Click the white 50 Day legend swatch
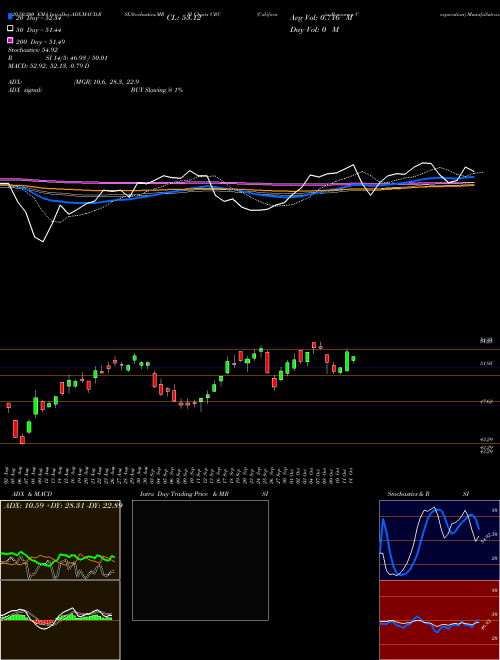The height and width of the screenshot is (660, 500). pos(11,28)
